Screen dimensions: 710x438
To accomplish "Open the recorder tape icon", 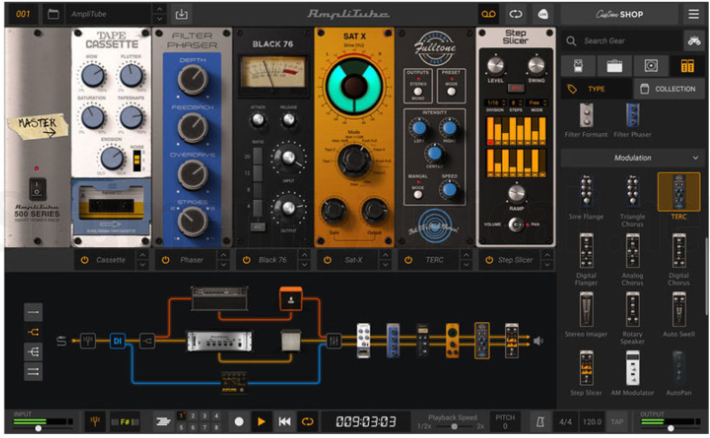I will click(488, 14).
